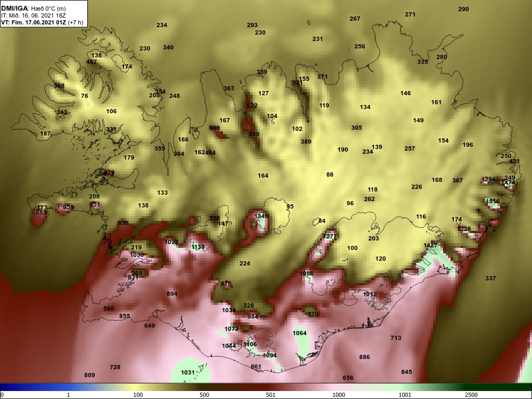The width and height of the screenshot is (532, 399).
Task: Select the 500 label on the color scale
Action: pos(204,395)
